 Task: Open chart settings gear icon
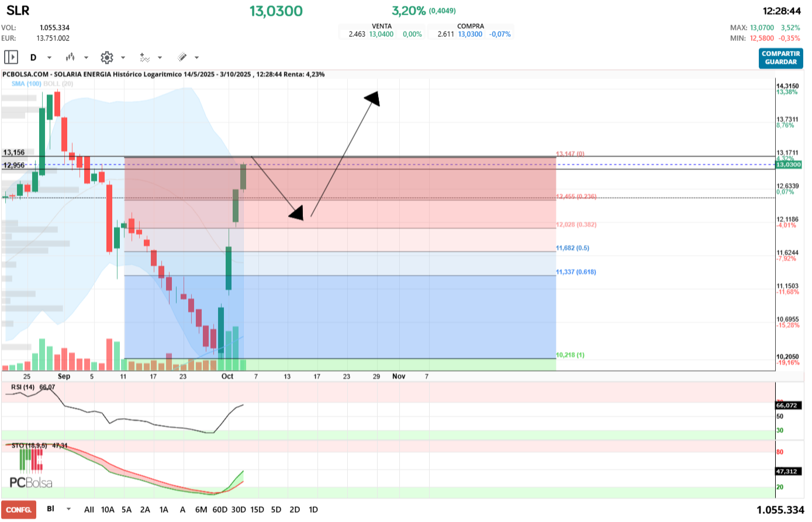106,57
